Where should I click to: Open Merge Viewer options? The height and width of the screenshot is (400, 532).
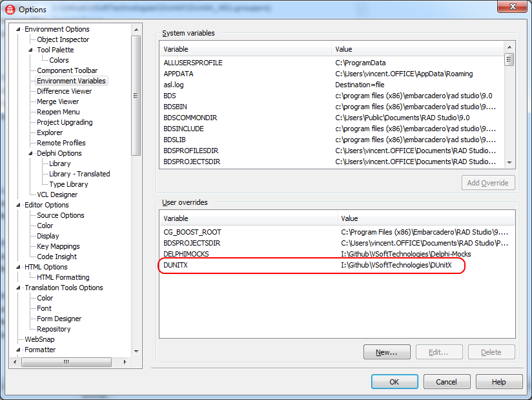click(x=57, y=101)
